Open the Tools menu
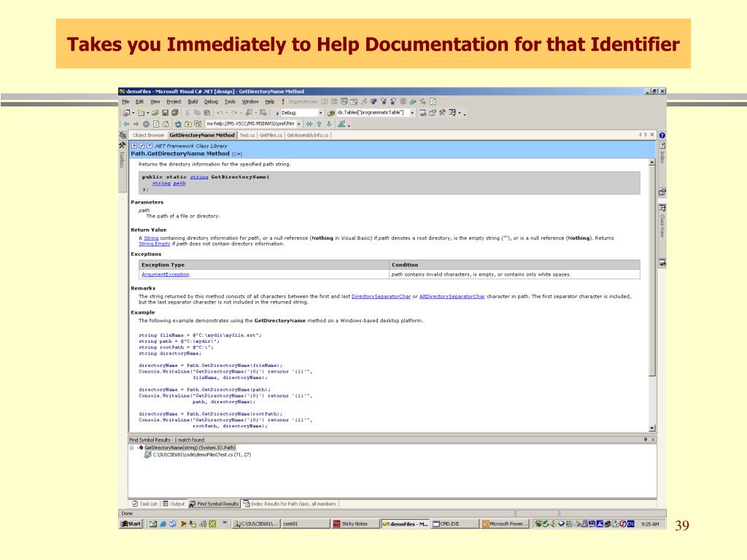Image resolution: width=747 pixels, height=560 pixels. [230, 101]
